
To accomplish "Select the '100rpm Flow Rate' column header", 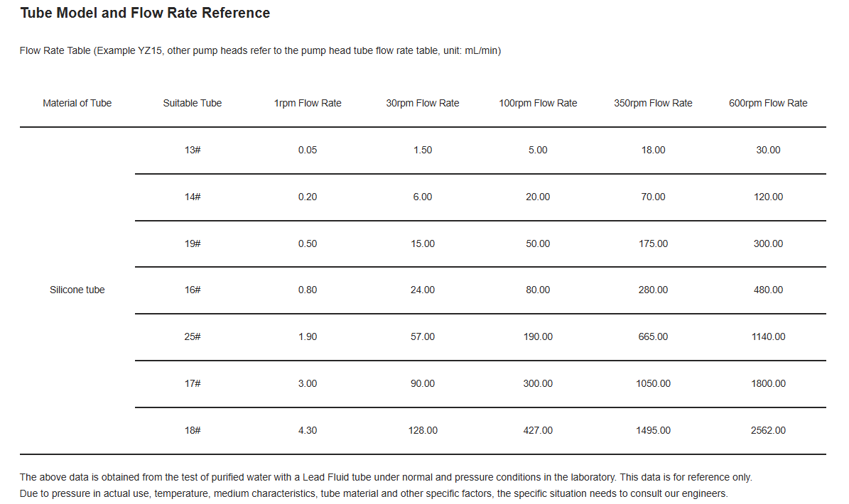I will 538,103.
